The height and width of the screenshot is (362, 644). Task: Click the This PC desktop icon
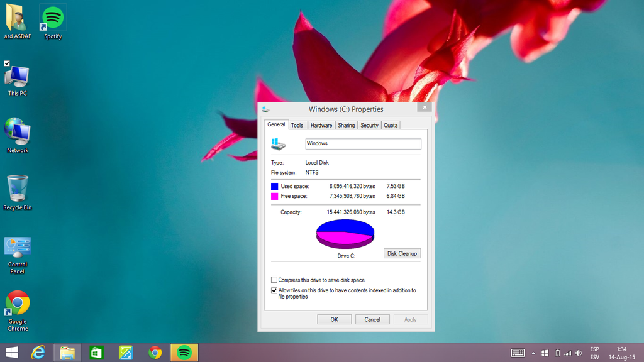[x=18, y=77]
